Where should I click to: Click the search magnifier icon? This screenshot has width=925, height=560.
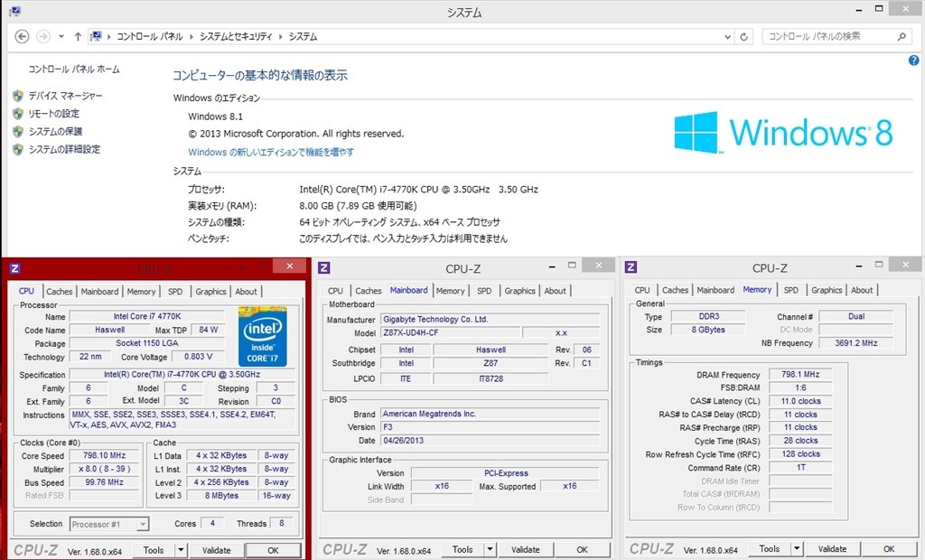pos(902,37)
